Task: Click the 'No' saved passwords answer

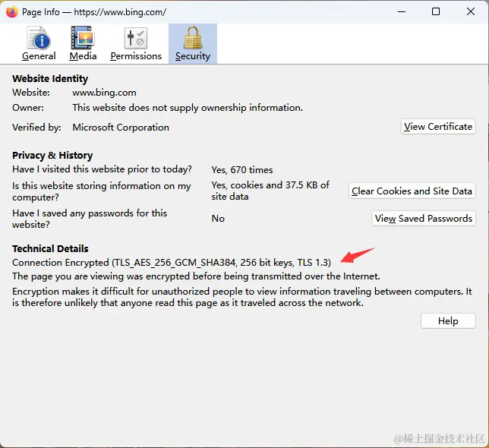Action: 218,219
